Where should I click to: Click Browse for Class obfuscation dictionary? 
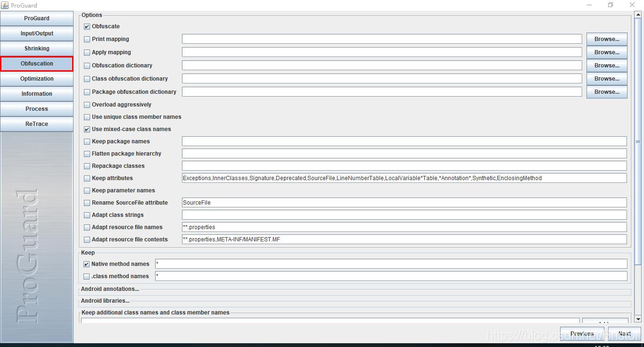(x=607, y=79)
